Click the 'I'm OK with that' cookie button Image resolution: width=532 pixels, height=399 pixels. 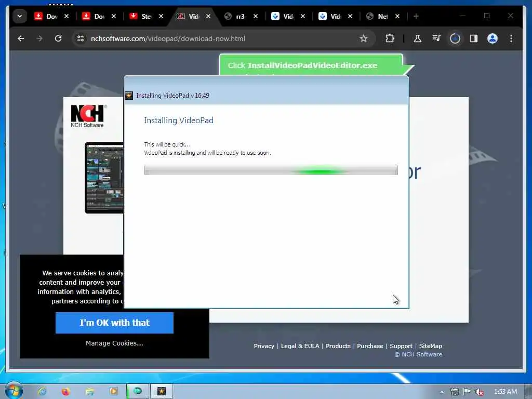(114, 323)
